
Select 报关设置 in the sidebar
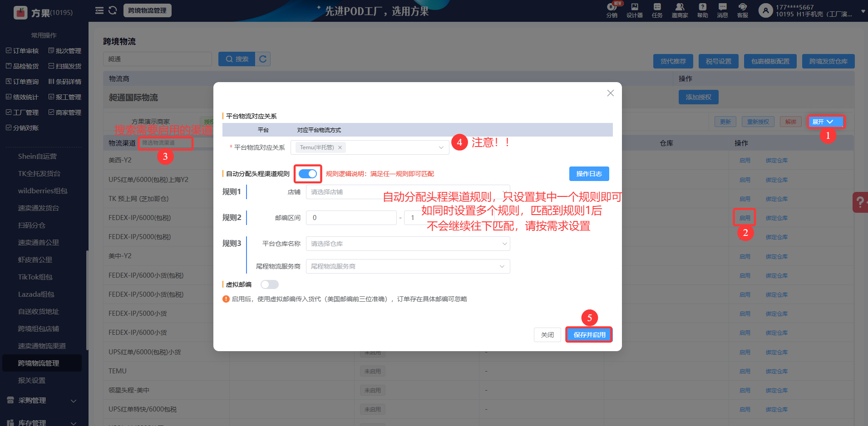click(x=31, y=380)
